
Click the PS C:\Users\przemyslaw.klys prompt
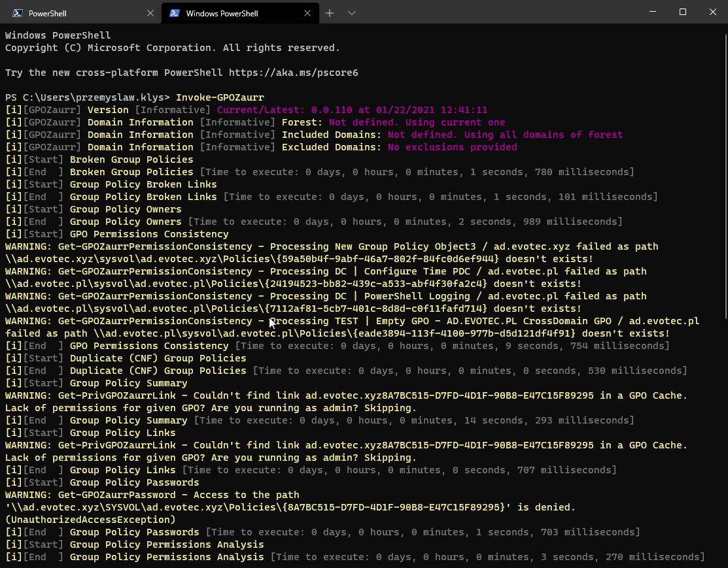click(88, 97)
